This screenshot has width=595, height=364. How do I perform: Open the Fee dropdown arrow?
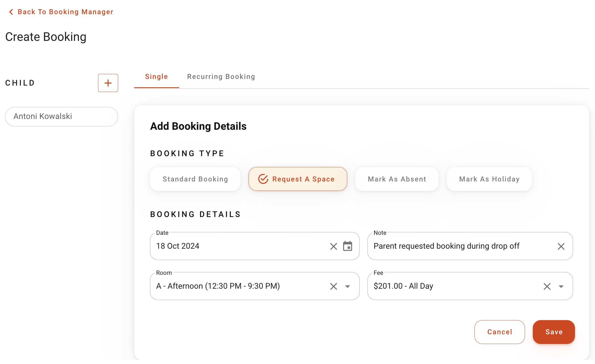tap(561, 286)
